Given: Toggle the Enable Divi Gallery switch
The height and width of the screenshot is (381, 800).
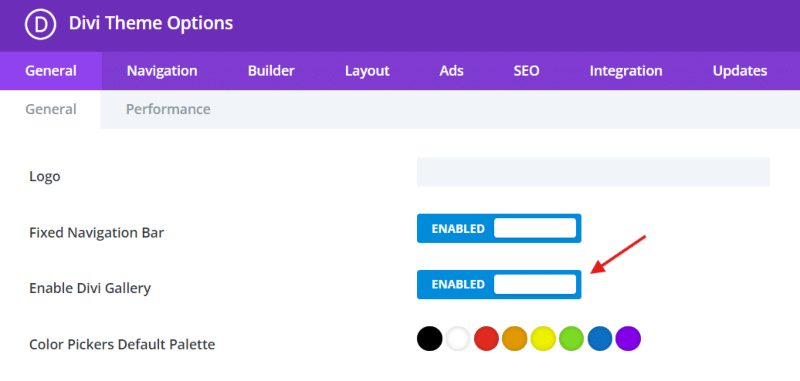Looking at the screenshot, I should point(499,284).
